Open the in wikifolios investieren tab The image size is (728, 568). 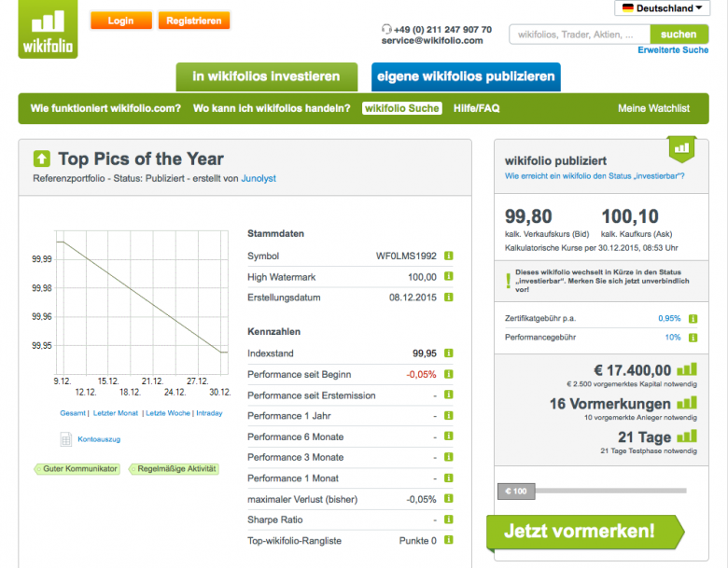[267, 77]
